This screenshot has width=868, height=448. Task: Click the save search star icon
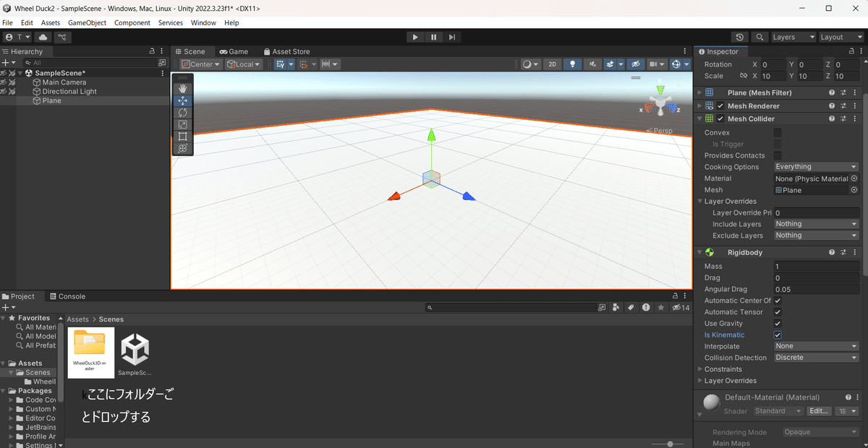[x=660, y=307]
